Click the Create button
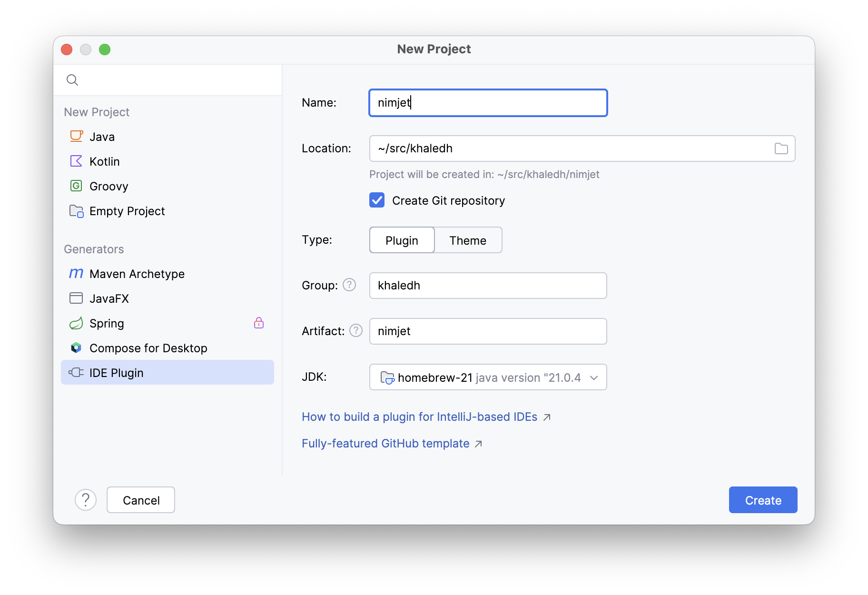868x595 pixels. pyautogui.click(x=763, y=500)
